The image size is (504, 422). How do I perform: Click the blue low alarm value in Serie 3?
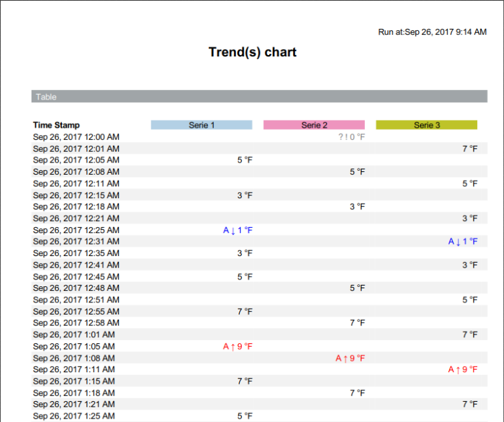tap(463, 241)
